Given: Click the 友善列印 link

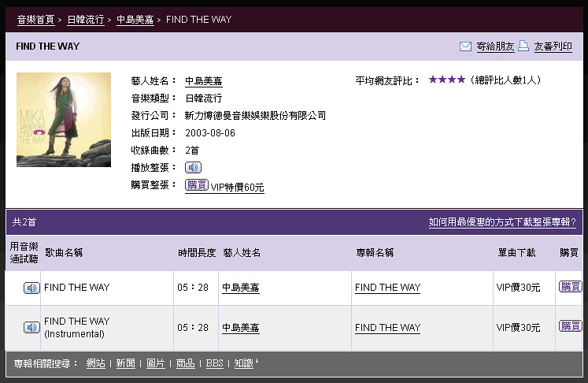Looking at the screenshot, I should [x=553, y=46].
